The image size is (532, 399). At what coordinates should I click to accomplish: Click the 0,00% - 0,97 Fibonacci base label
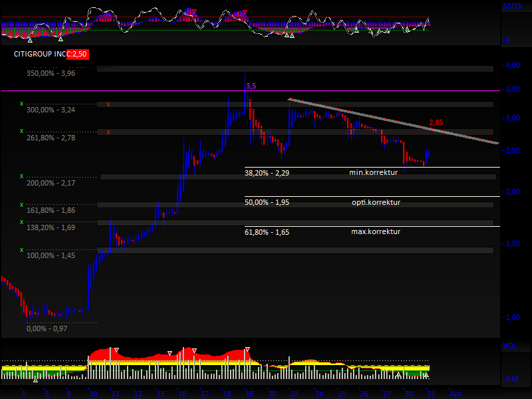[x=47, y=329]
